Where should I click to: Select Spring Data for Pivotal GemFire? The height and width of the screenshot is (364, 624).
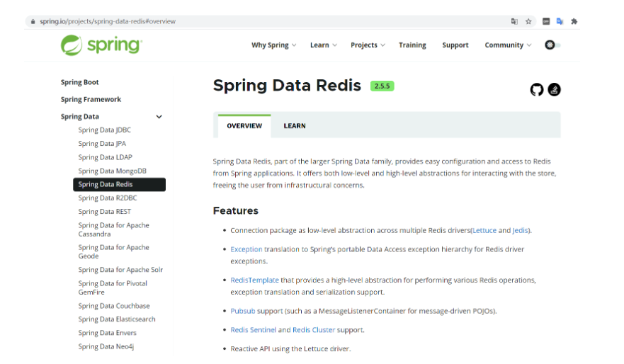[x=113, y=288]
